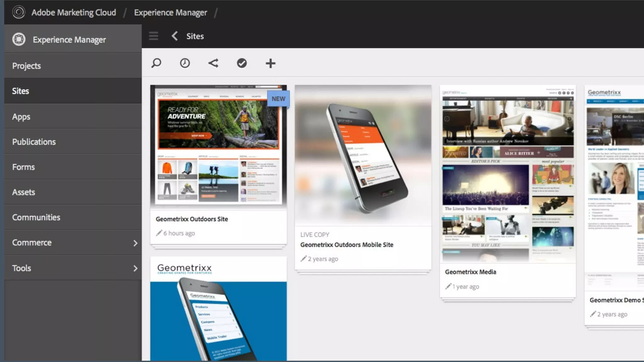Click the plus create icon
This screenshot has height=362, width=644.
click(x=270, y=63)
